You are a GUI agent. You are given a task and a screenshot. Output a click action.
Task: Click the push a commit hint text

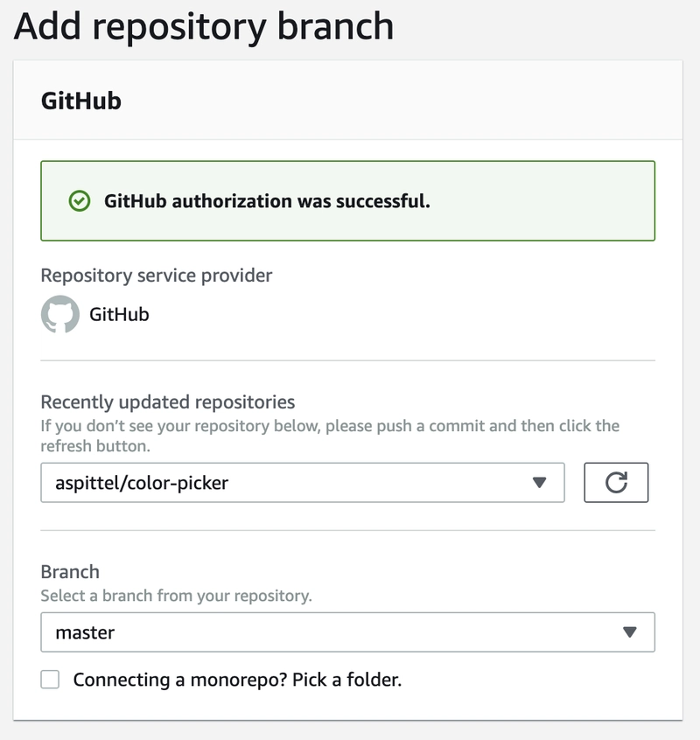coord(330,436)
